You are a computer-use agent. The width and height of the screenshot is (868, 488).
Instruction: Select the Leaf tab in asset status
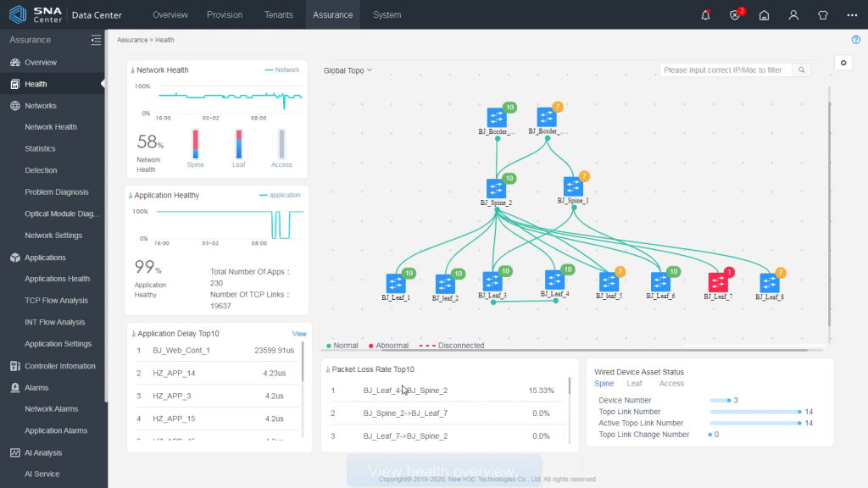tap(634, 384)
